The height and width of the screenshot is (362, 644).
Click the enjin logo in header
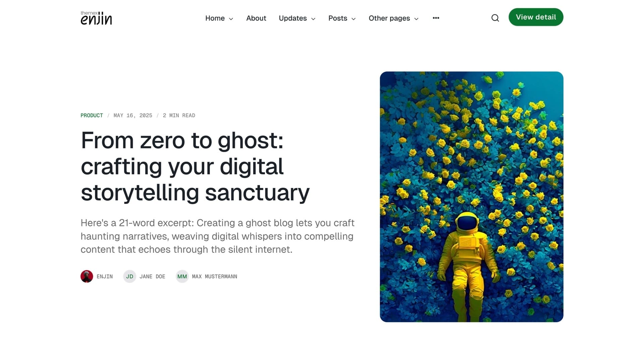(96, 18)
